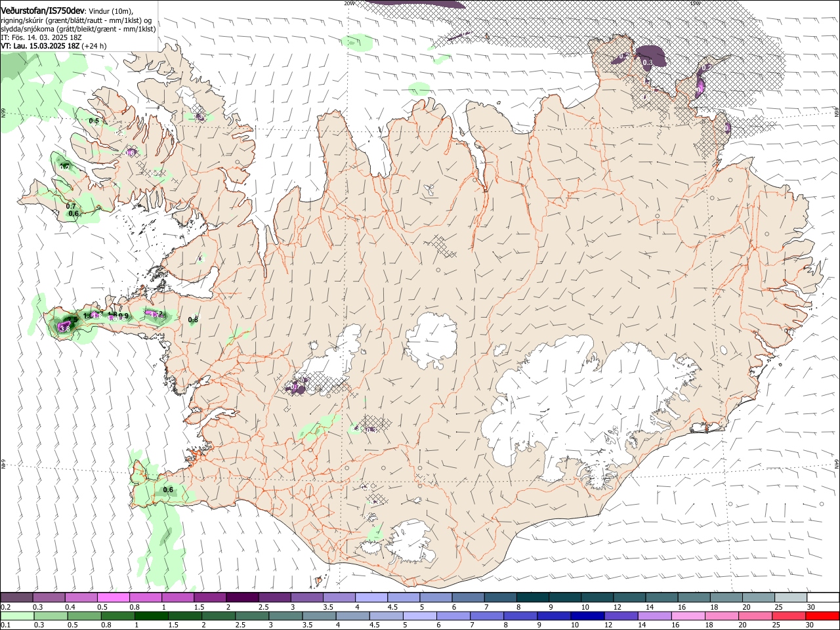Click bottom-row green swatch between 0.5 and 0.8
Image resolution: width=840 pixels, height=630 pixels.
tap(85, 616)
